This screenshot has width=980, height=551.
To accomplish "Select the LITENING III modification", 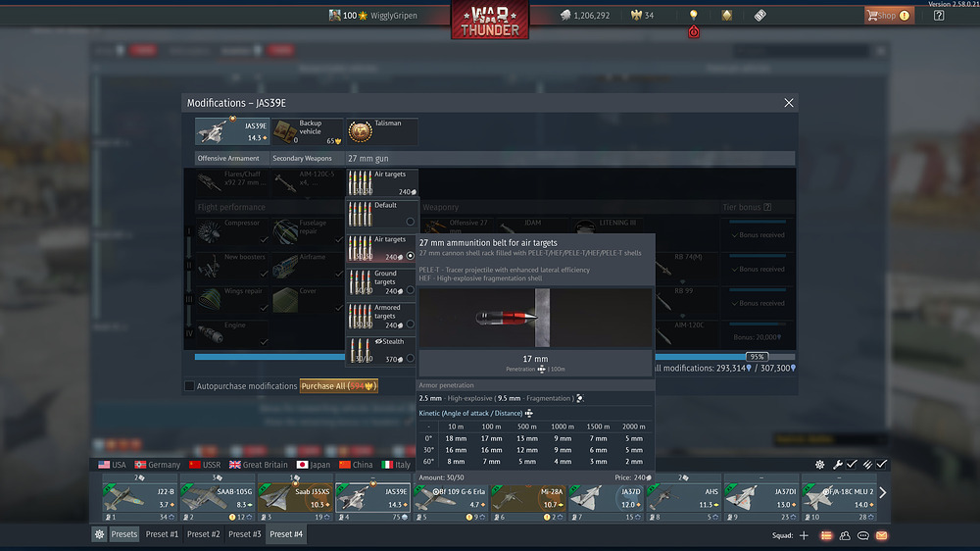I will 609,225.
